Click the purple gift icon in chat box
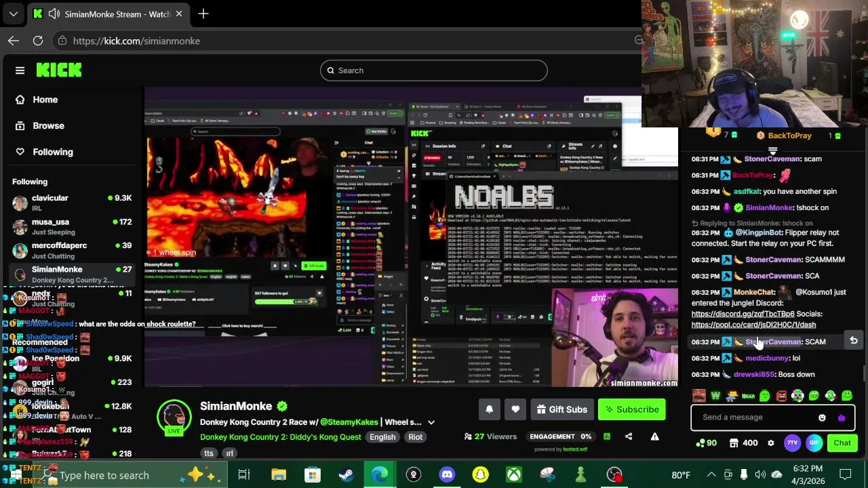Image resolution: width=868 pixels, height=488 pixels. tap(842, 418)
